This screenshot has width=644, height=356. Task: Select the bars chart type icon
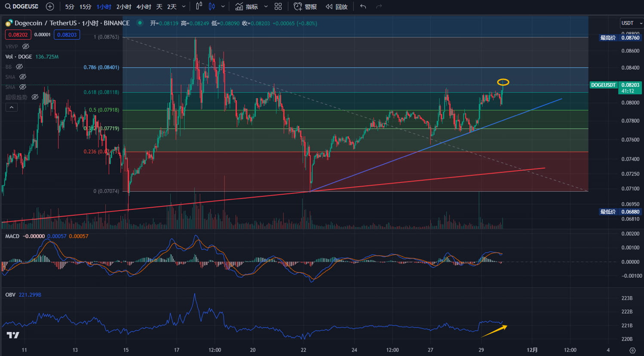pos(199,6)
